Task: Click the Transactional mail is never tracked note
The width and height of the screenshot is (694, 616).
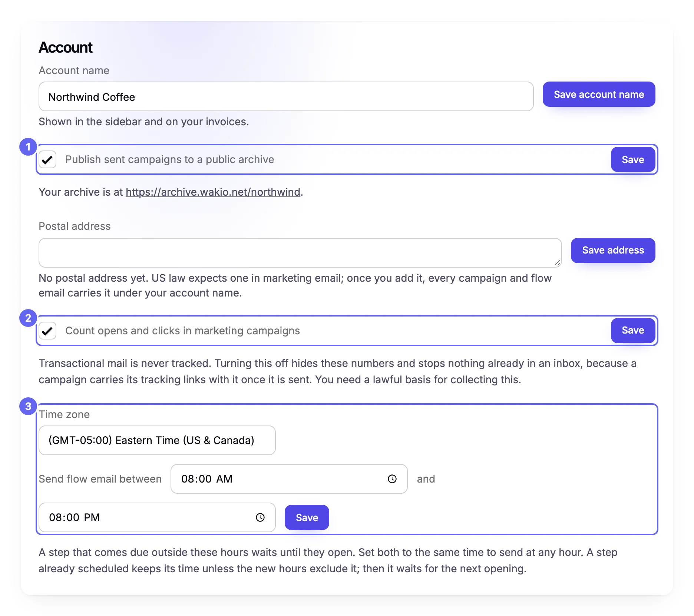Action: click(x=337, y=371)
